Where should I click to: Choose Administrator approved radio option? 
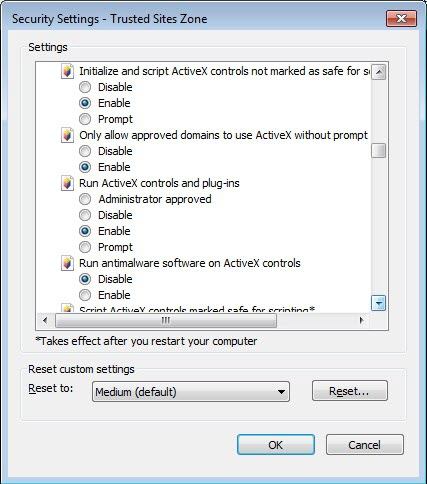coord(85,199)
